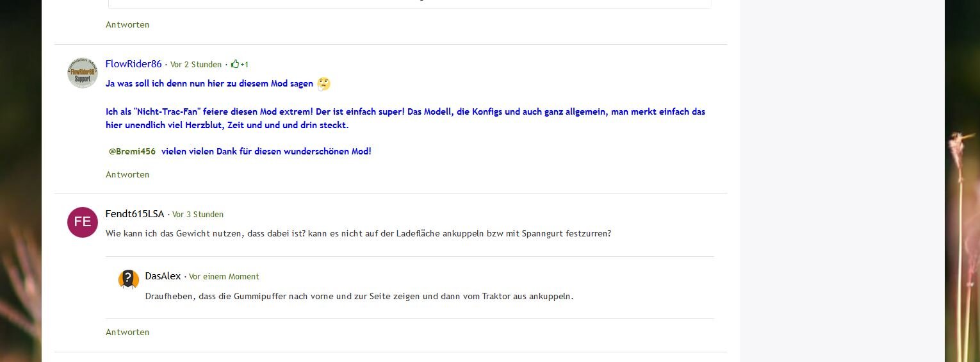Click the 'Ja was soll ich' opening line
Image resolution: width=980 pixels, height=362 pixels.
click(209, 84)
